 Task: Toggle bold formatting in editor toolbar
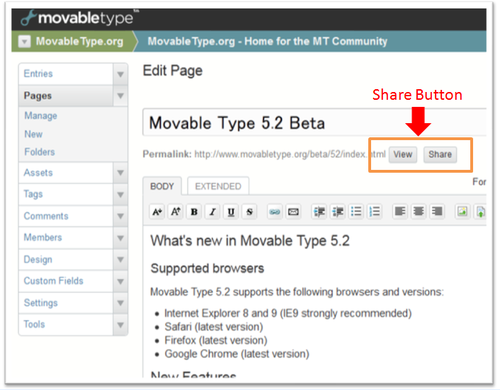(x=194, y=212)
